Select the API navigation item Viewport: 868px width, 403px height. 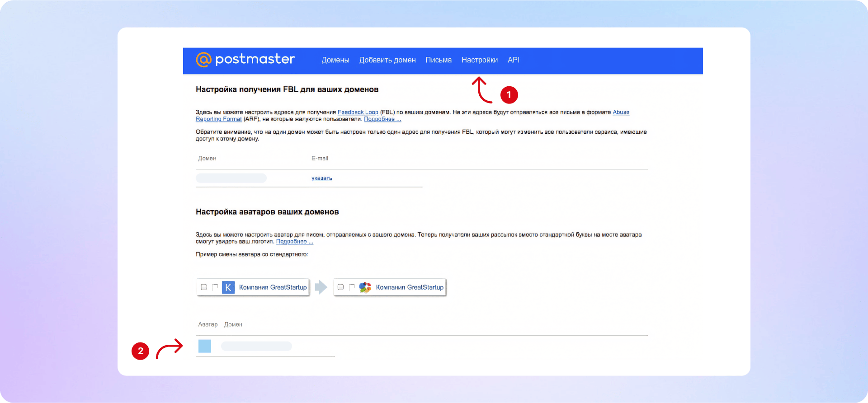(x=514, y=60)
